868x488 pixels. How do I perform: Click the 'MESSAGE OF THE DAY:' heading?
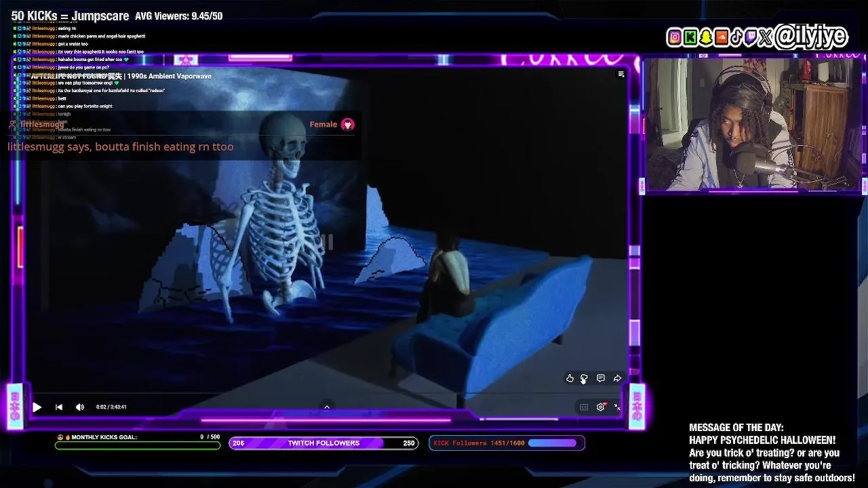[736, 428]
